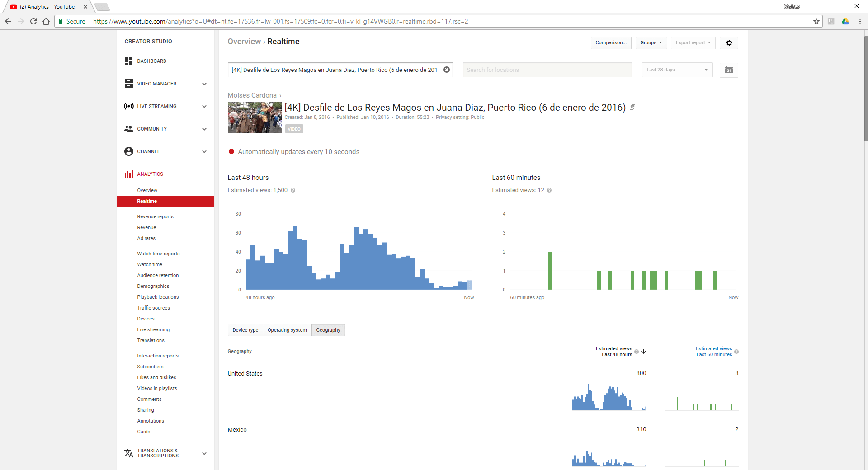Viewport: 868px width, 470px height.
Task: Open the analytics settings gear icon
Action: pos(729,43)
